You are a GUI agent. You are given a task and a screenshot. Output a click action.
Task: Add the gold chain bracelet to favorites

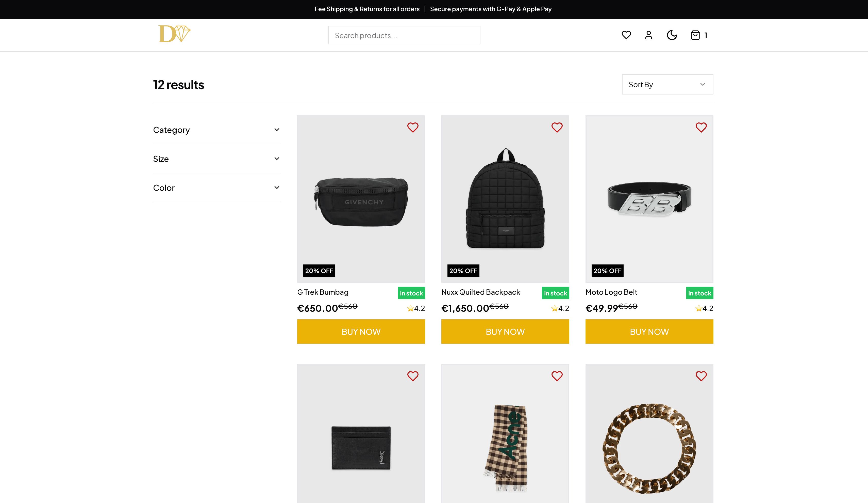coord(700,376)
